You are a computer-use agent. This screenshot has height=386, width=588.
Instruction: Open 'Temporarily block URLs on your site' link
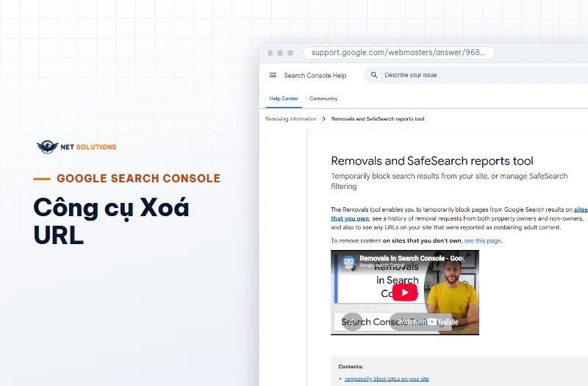click(x=387, y=379)
